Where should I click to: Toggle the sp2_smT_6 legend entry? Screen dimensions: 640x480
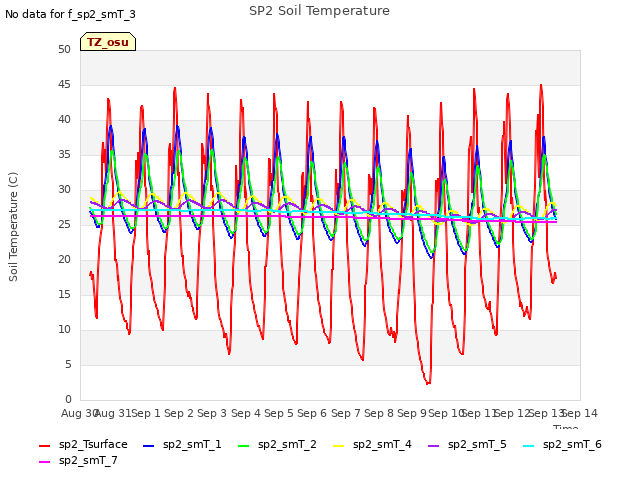click(x=562, y=444)
